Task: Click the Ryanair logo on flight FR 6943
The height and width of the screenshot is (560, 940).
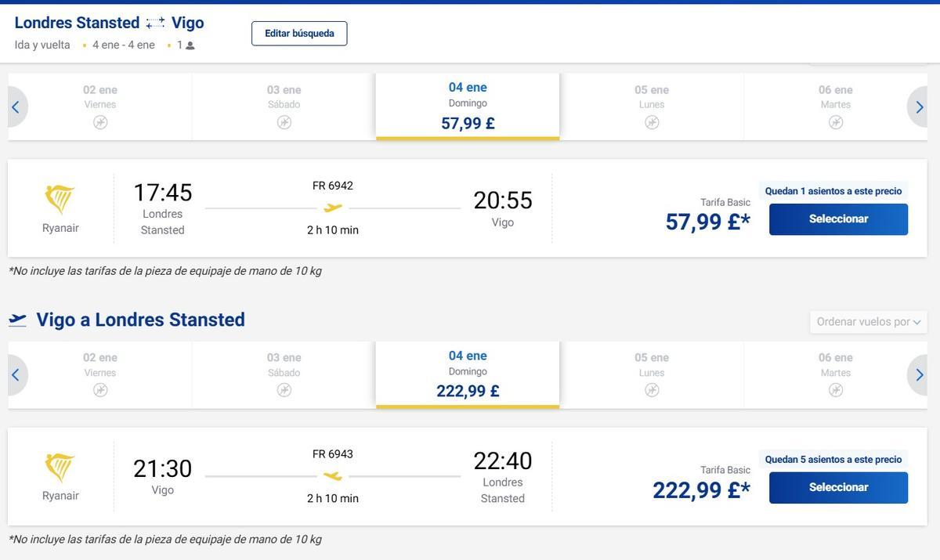Action: click(60, 464)
